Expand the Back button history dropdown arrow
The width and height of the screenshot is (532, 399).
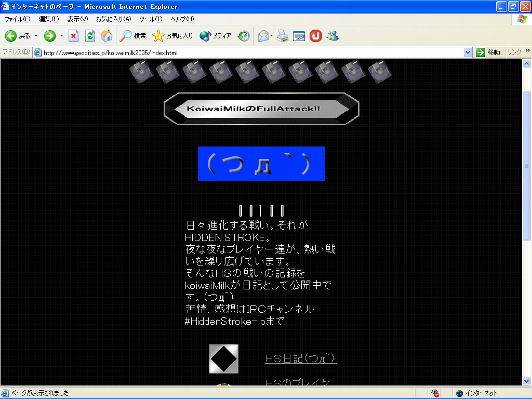36,36
